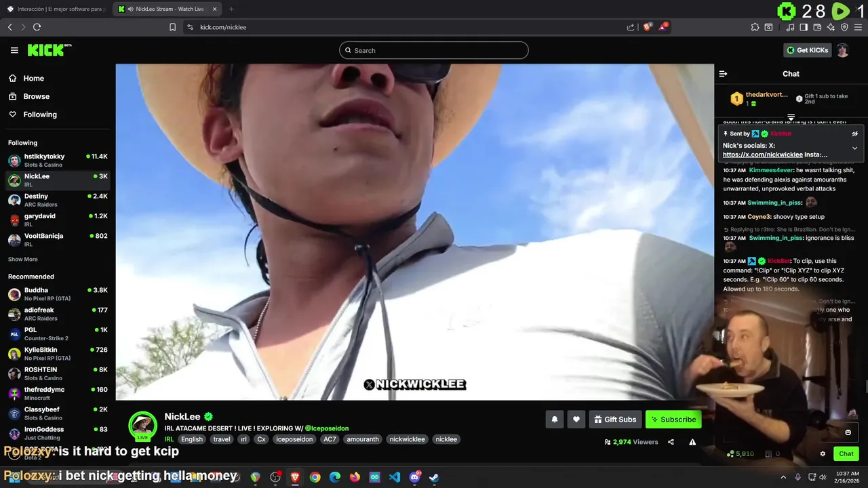Select the travel tag
The image size is (868, 488).
click(x=222, y=439)
